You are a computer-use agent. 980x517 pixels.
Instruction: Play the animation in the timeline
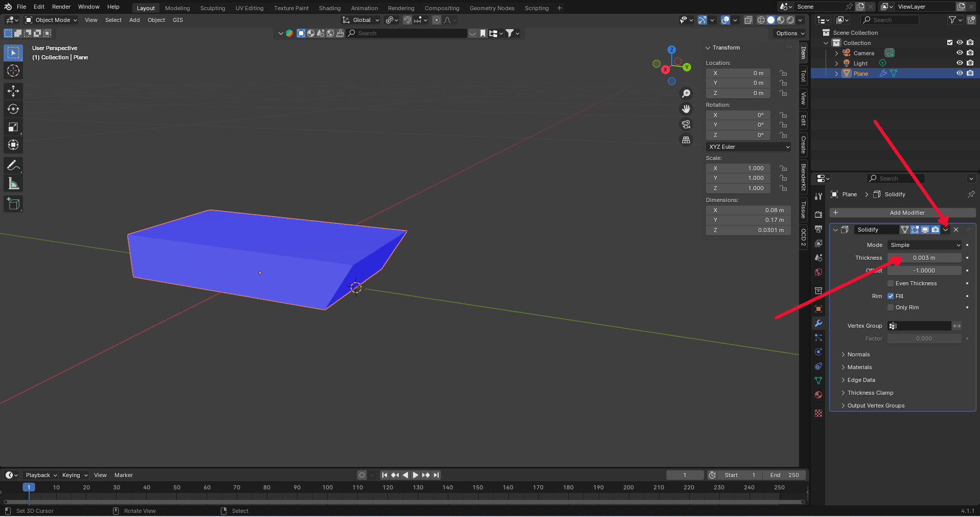(x=415, y=475)
